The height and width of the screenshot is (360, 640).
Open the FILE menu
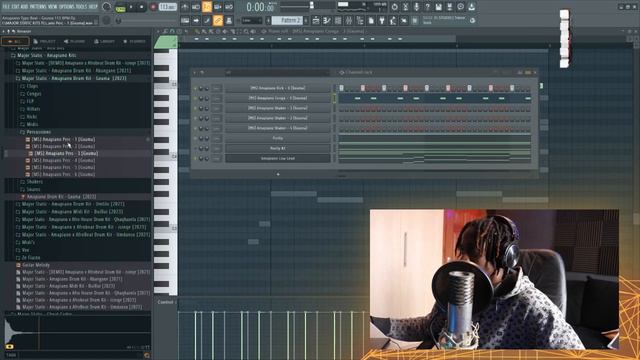click(7, 7)
